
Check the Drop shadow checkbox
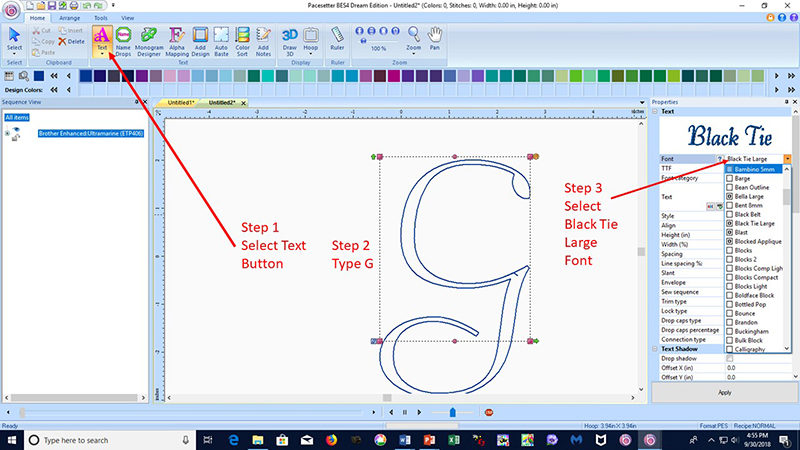point(730,358)
